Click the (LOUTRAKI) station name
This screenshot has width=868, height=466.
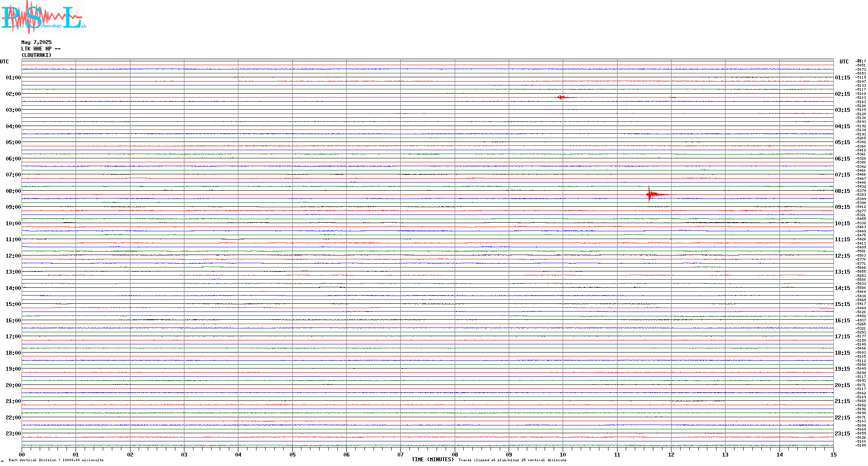click(x=36, y=55)
